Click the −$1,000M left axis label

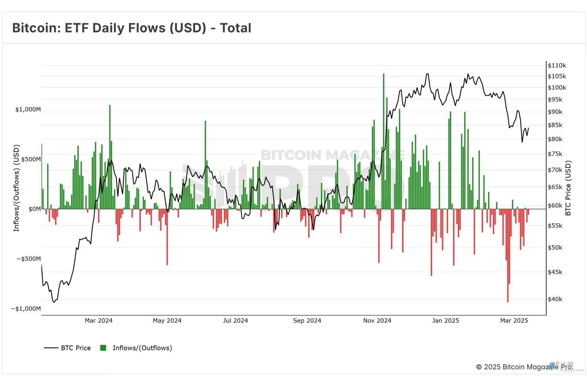pyautogui.click(x=25, y=309)
